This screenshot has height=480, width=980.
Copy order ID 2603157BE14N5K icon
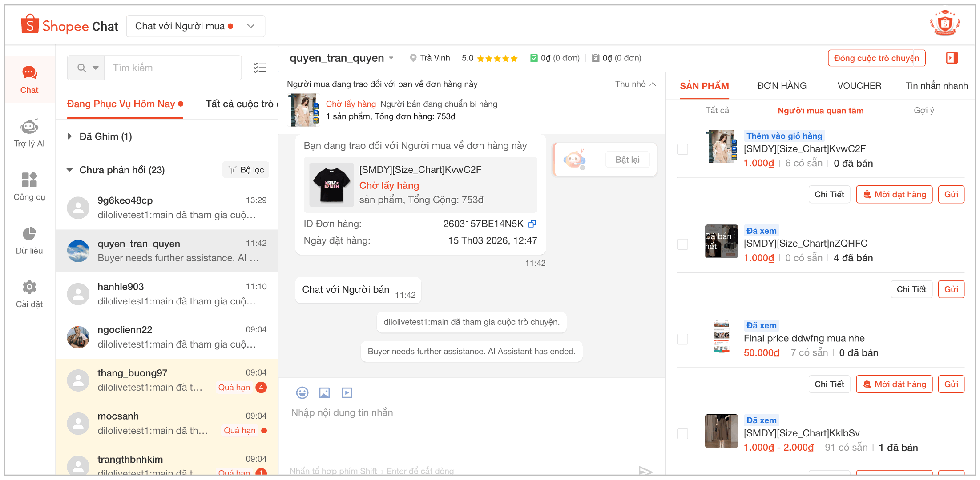pyautogui.click(x=532, y=224)
